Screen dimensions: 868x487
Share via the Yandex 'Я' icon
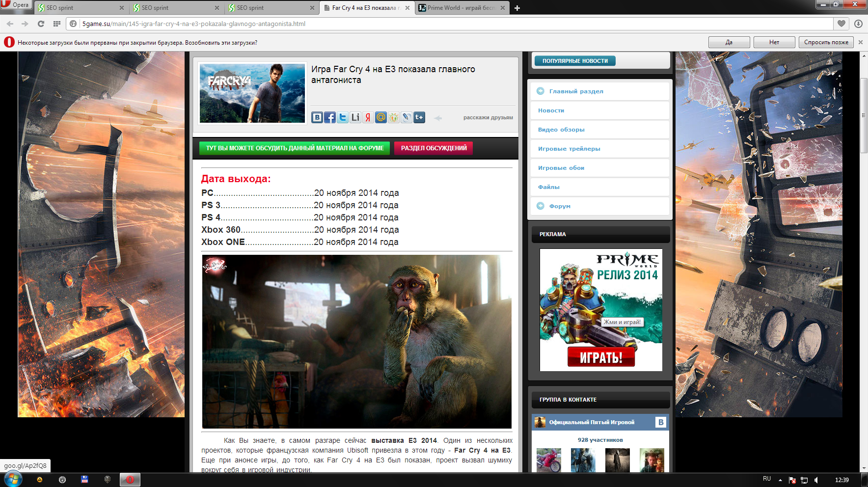[x=368, y=117]
